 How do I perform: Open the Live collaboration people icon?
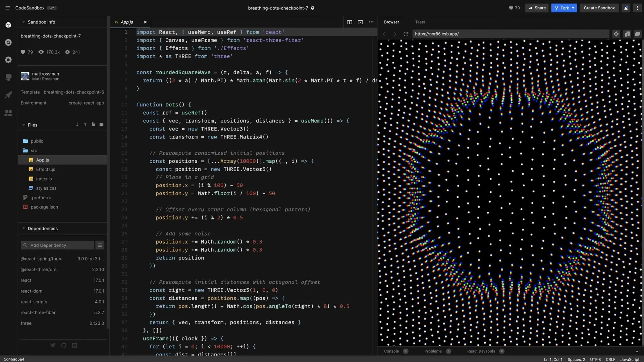(x=8, y=113)
